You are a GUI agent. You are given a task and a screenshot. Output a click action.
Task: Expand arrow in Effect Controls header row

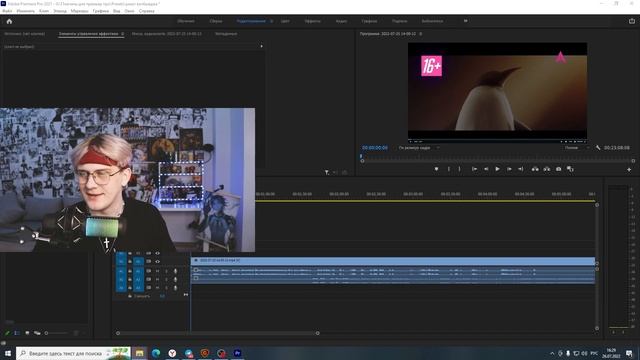click(262, 46)
